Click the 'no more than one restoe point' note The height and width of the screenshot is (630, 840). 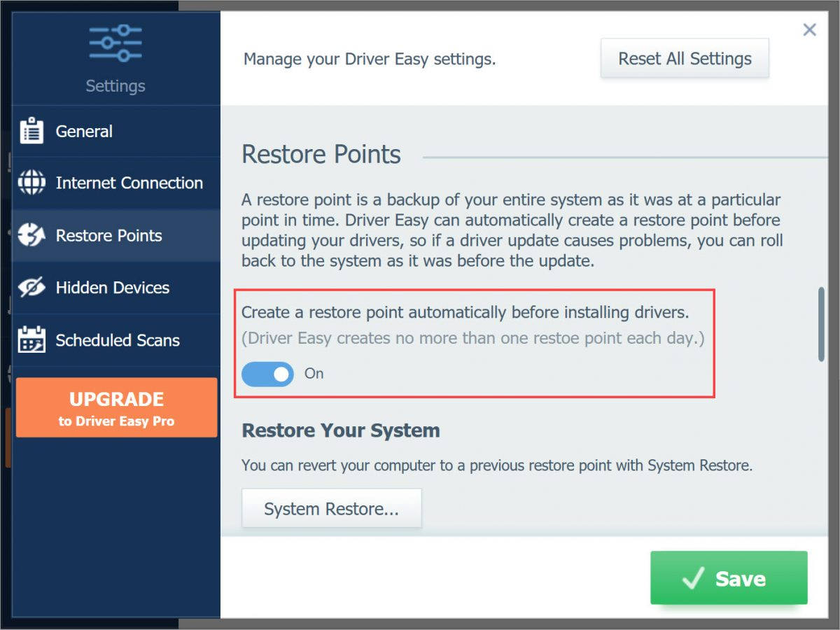[473, 339]
